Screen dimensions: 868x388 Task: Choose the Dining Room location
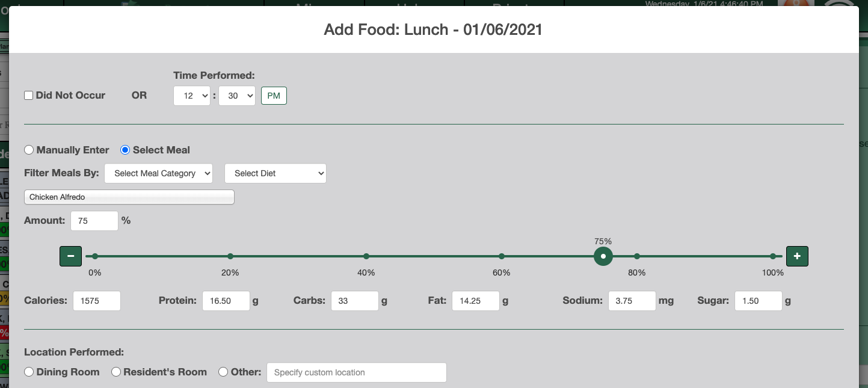click(29, 372)
